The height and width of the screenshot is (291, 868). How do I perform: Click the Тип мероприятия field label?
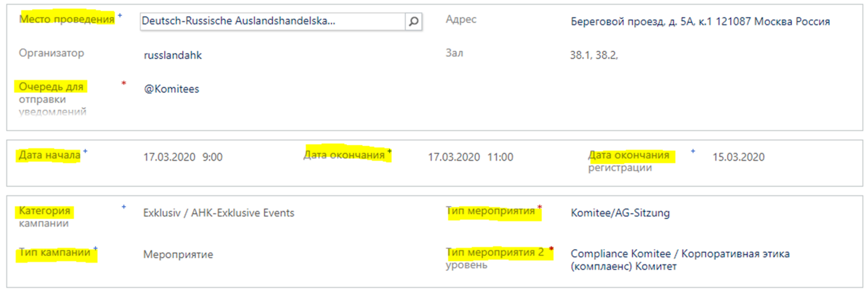point(490,211)
